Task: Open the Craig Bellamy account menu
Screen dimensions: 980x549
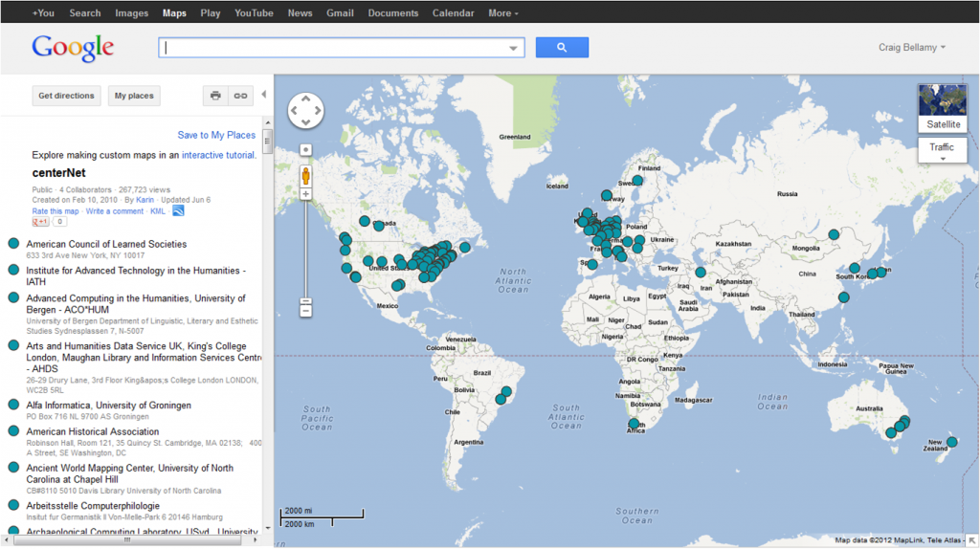Action: tap(911, 48)
